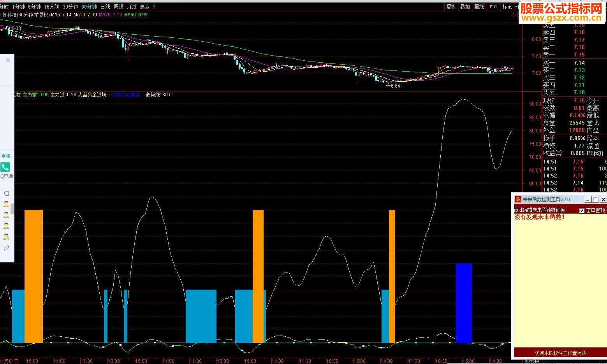Click the 叠加 overlay button

pos(465,7)
